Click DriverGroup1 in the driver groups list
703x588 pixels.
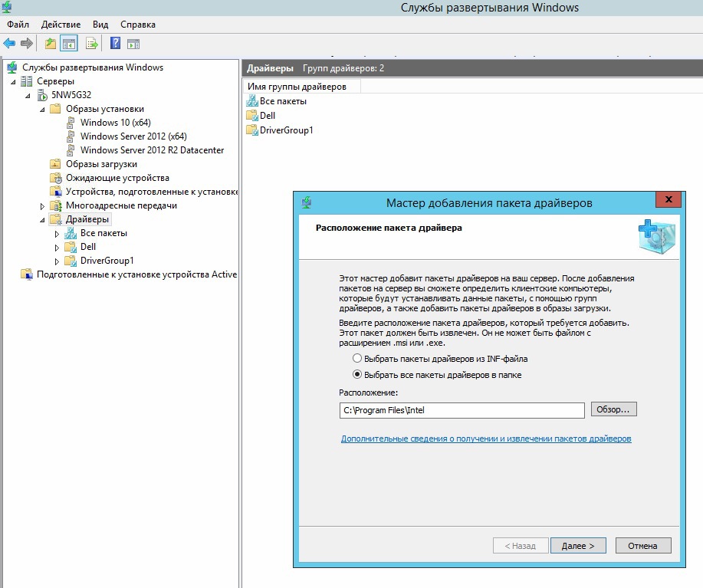click(280, 130)
